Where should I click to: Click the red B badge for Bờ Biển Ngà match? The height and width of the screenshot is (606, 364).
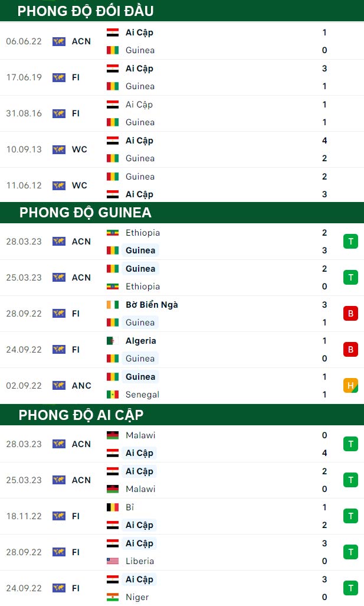(x=350, y=314)
